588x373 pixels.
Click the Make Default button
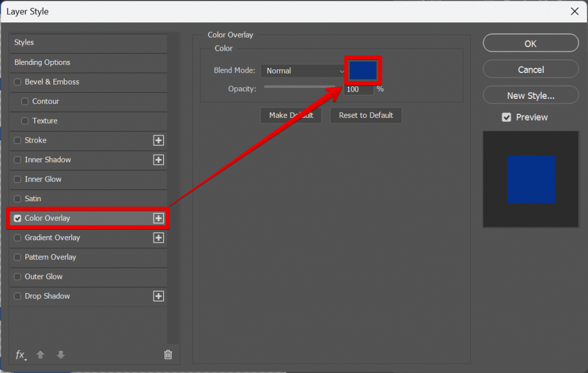click(291, 115)
